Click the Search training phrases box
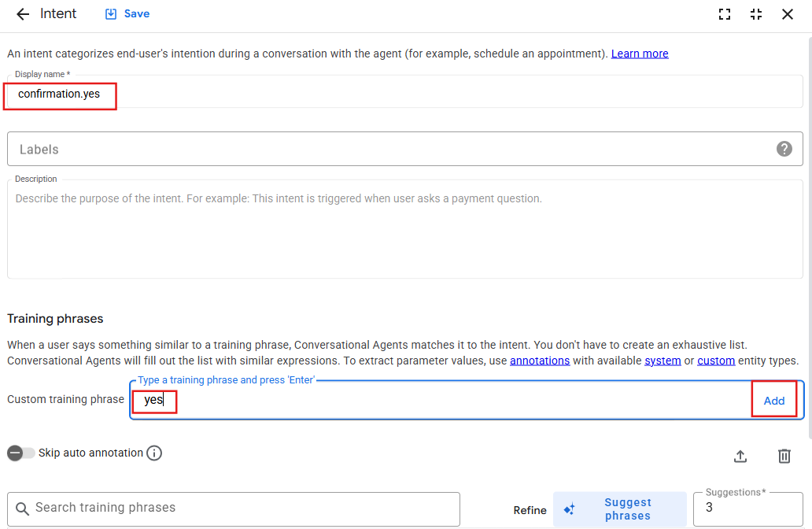Screen dimensions: 812x529 [234, 509]
